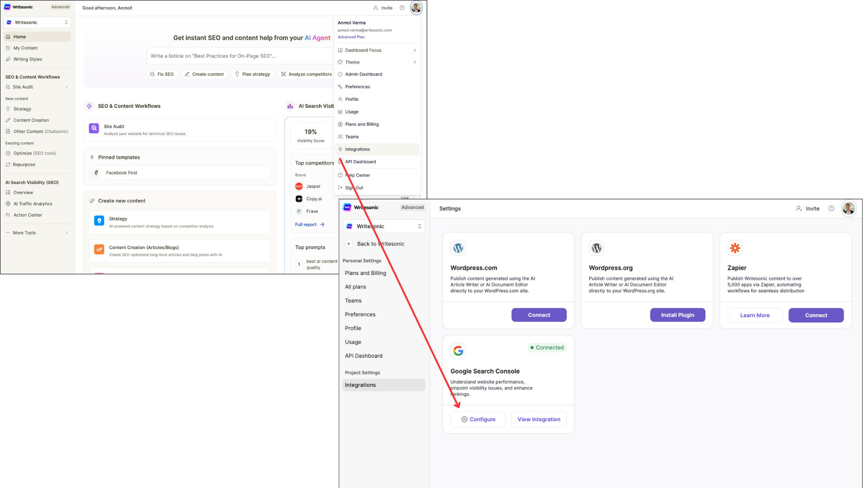Expand More Tools in left sidebar

(x=66, y=233)
